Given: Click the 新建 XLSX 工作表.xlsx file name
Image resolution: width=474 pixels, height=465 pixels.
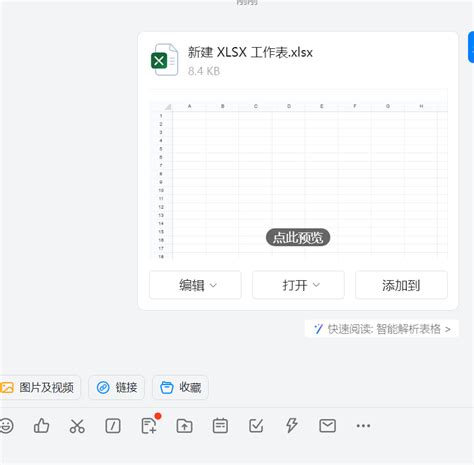Looking at the screenshot, I should tap(250, 52).
